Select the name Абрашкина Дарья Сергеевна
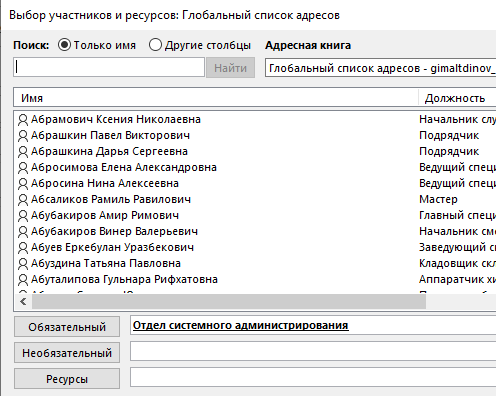The width and height of the screenshot is (496, 396). [x=109, y=151]
